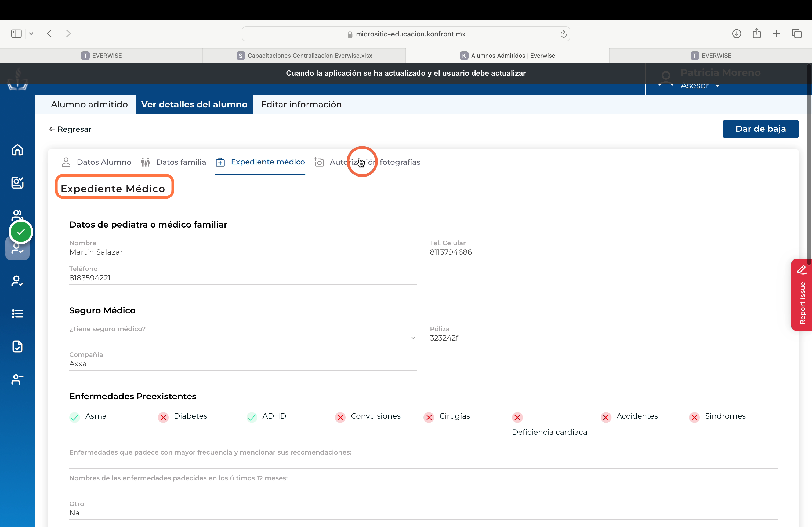Toggle the Diabetes condition mark
812x527 pixels.
tap(163, 417)
